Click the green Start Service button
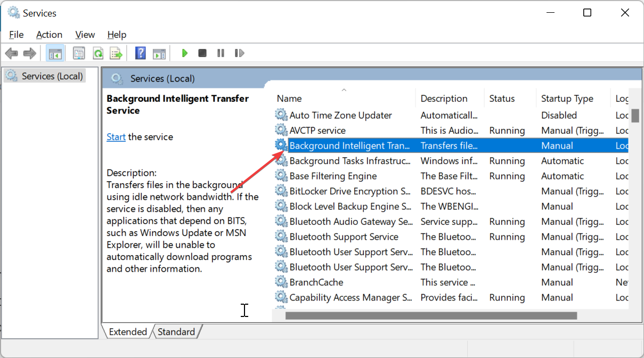Image resolution: width=644 pixels, height=358 pixels. click(x=184, y=53)
